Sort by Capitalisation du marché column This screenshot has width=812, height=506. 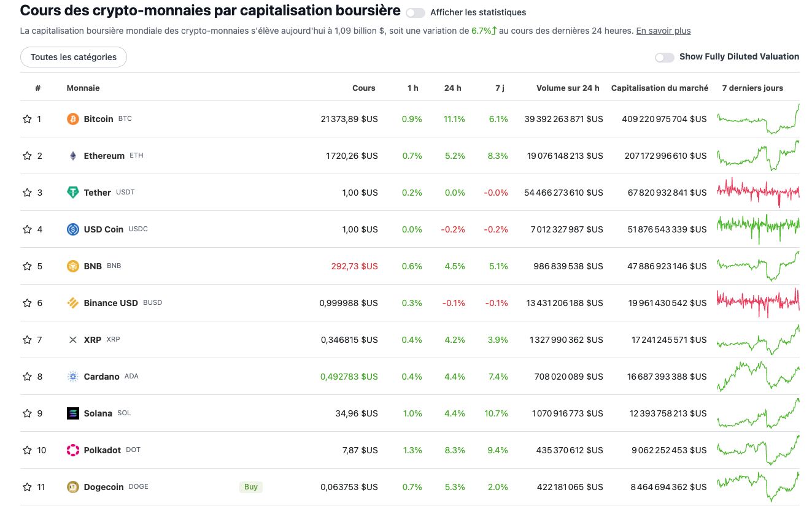659,88
